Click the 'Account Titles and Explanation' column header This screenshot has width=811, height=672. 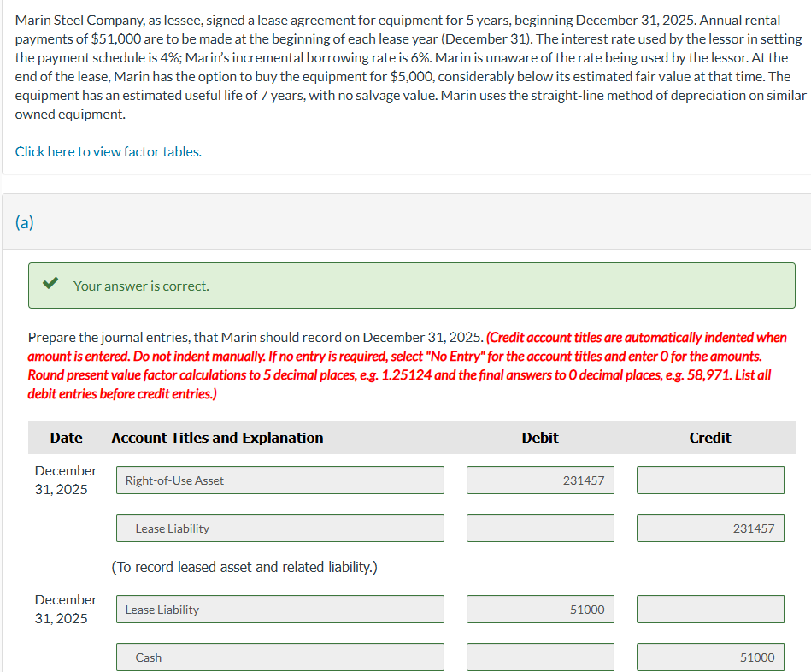[x=217, y=438]
